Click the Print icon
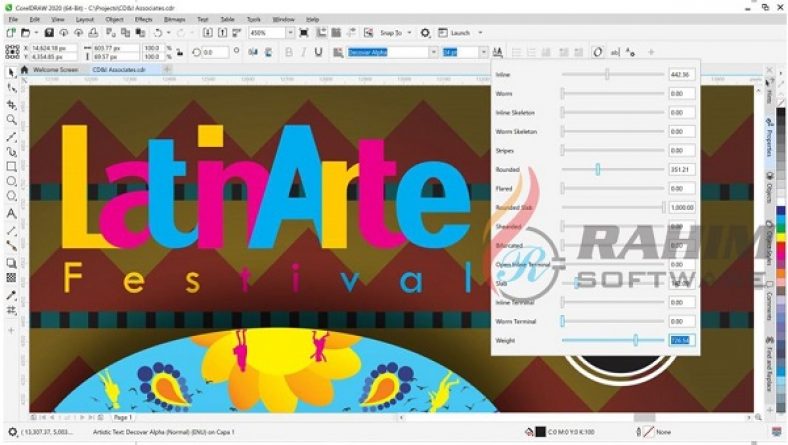 tap(93, 33)
